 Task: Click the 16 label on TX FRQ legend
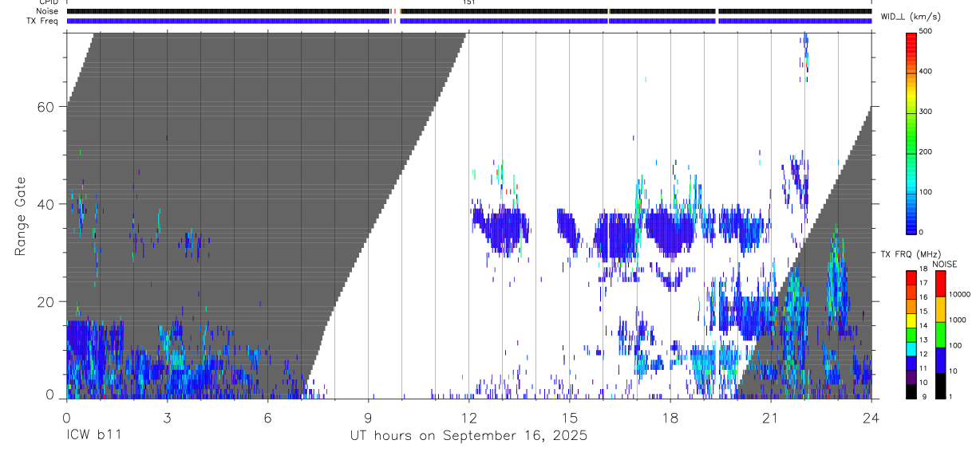(922, 297)
